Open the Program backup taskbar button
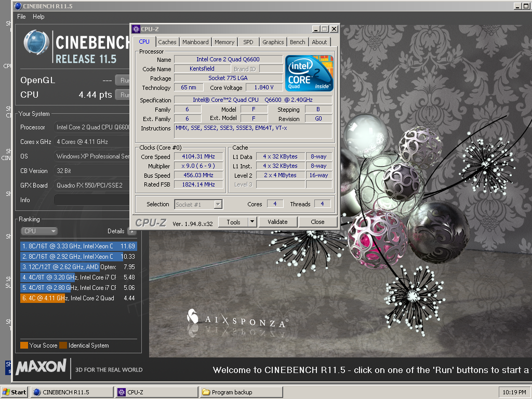Image resolution: width=532 pixels, height=399 pixels. tap(242, 392)
